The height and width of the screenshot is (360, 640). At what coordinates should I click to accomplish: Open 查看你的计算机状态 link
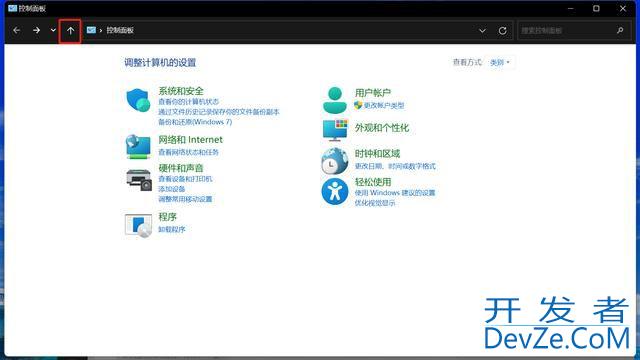coord(189,102)
